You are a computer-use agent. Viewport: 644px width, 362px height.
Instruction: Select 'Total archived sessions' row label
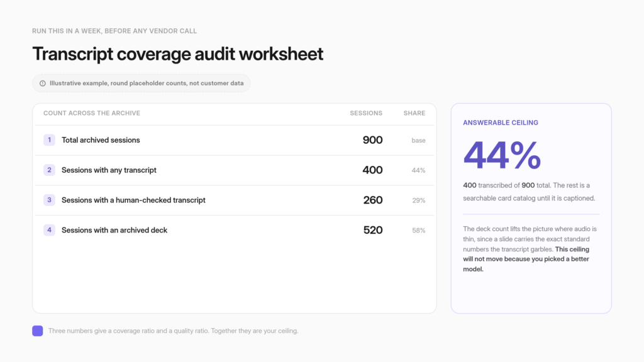[x=101, y=140]
